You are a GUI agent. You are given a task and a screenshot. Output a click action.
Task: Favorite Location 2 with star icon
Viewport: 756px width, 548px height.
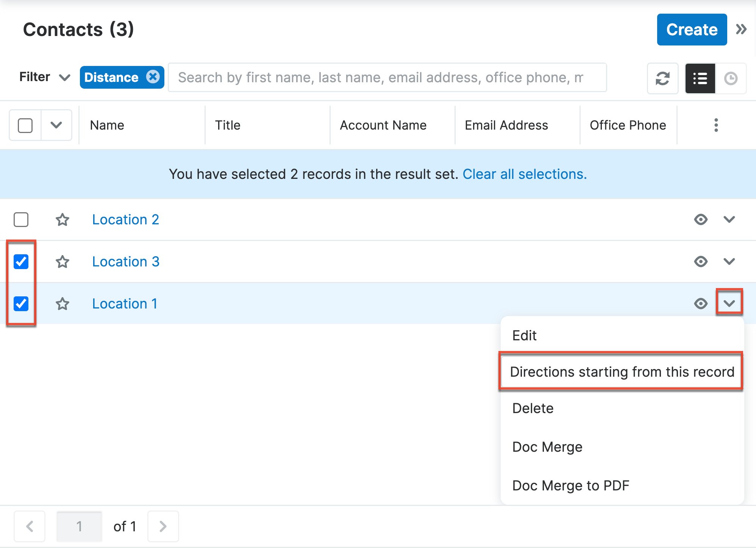[x=62, y=220]
